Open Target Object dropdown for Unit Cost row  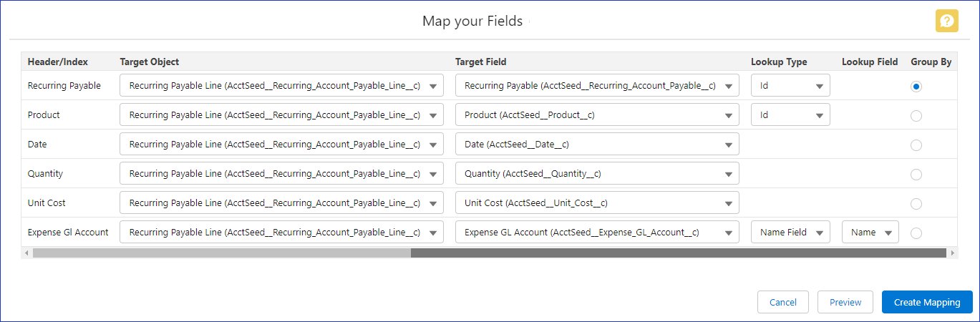pos(281,203)
